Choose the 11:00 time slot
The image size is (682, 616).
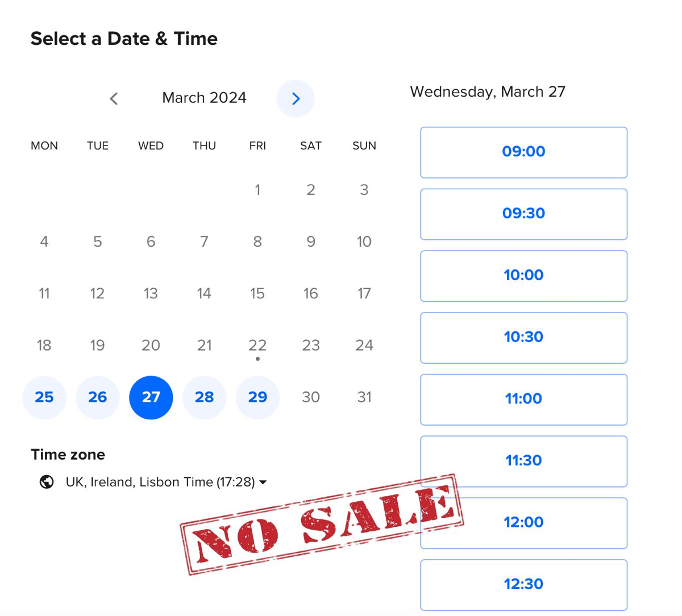523,399
